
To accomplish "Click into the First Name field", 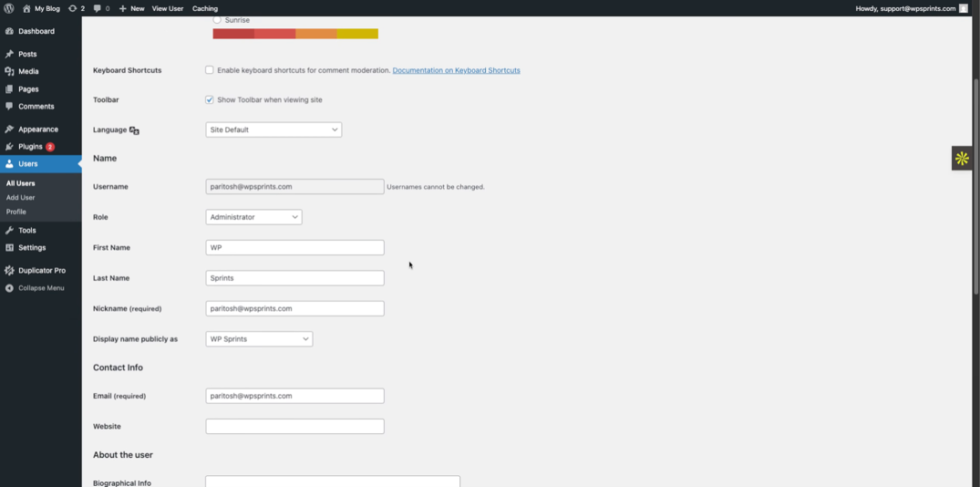I will tap(294, 248).
